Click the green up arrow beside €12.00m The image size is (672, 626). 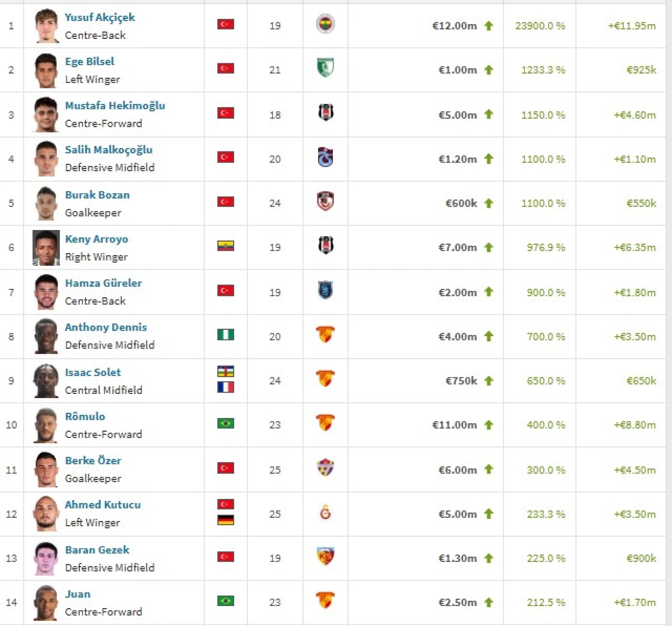(x=489, y=26)
